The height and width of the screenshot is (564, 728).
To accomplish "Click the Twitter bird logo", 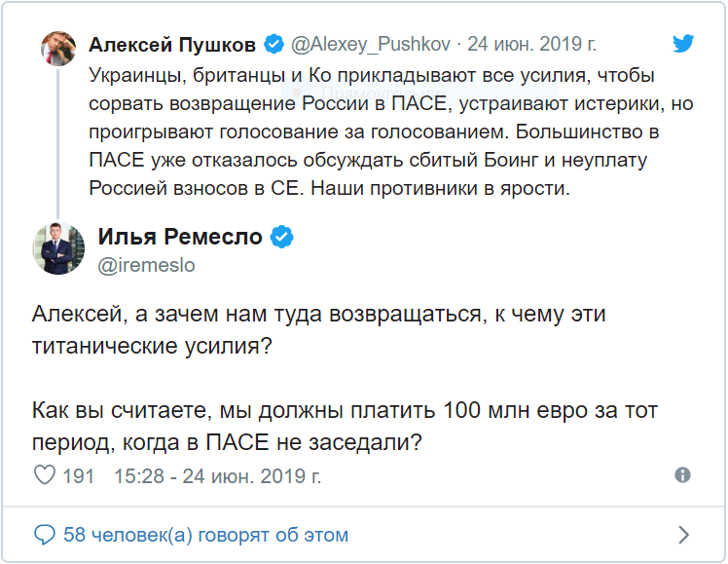I will (x=685, y=44).
